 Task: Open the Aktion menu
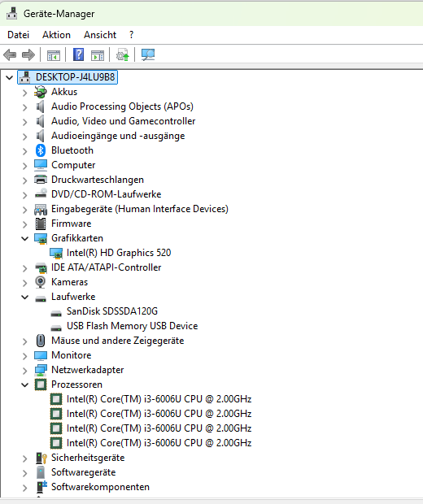coord(56,35)
